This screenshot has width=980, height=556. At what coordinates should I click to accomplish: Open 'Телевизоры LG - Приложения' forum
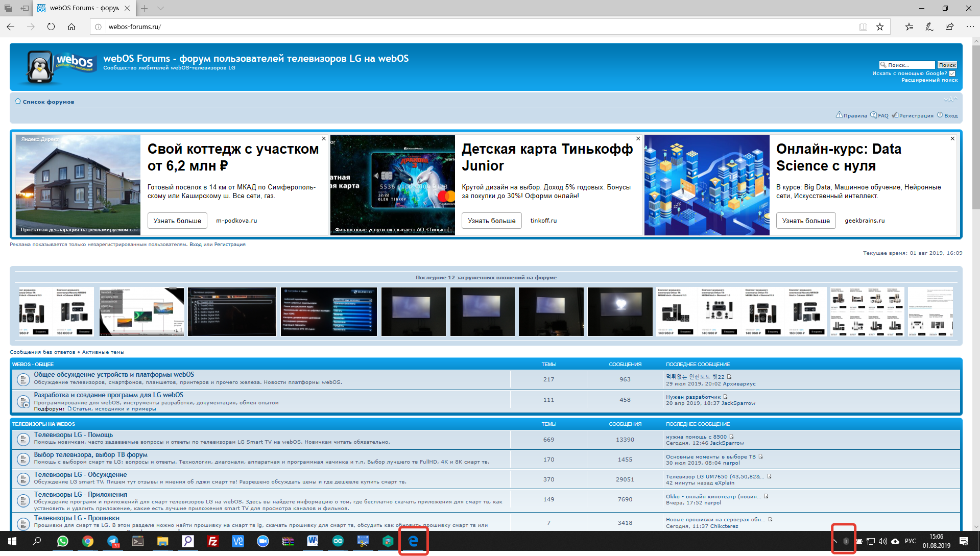pyautogui.click(x=81, y=495)
